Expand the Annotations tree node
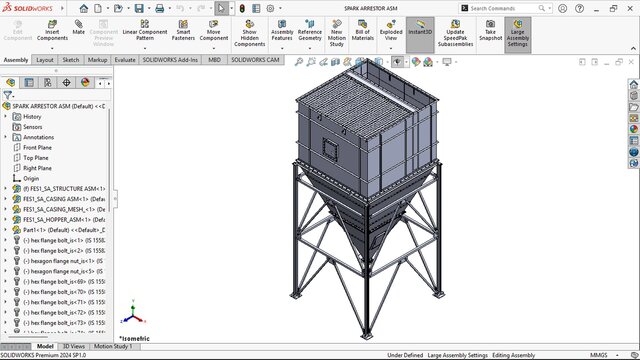Screen dimensions: 640x360 tap(5, 137)
